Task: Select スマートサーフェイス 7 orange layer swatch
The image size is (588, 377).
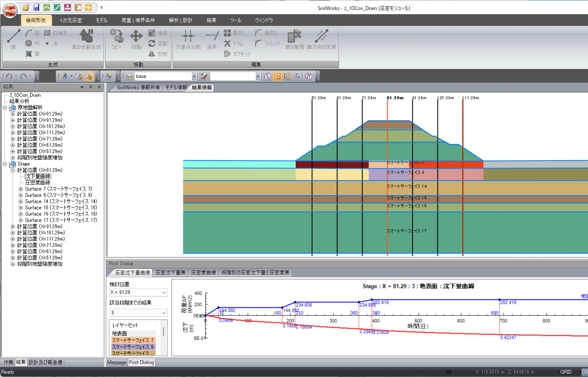Action: coord(133,340)
